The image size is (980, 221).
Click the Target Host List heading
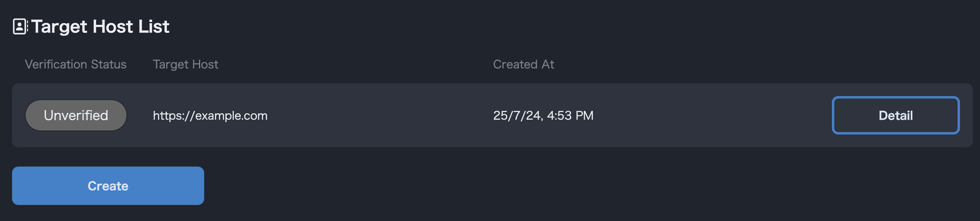(x=100, y=26)
